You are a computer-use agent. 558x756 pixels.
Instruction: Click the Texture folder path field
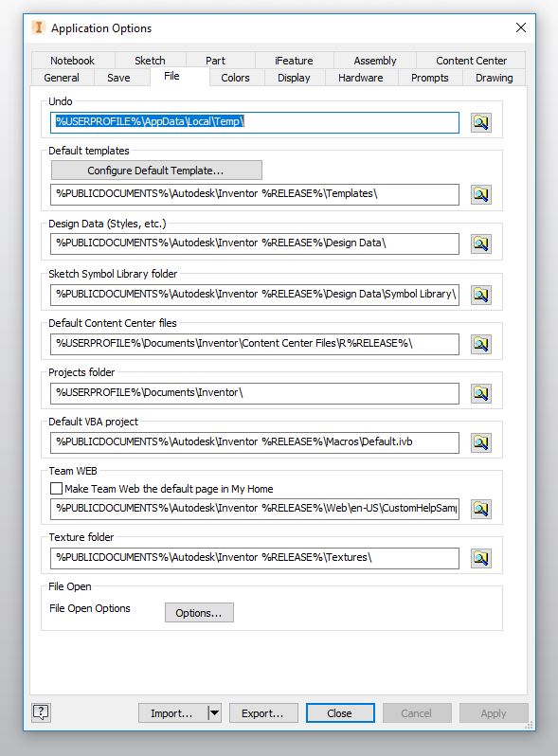coord(255,558)
